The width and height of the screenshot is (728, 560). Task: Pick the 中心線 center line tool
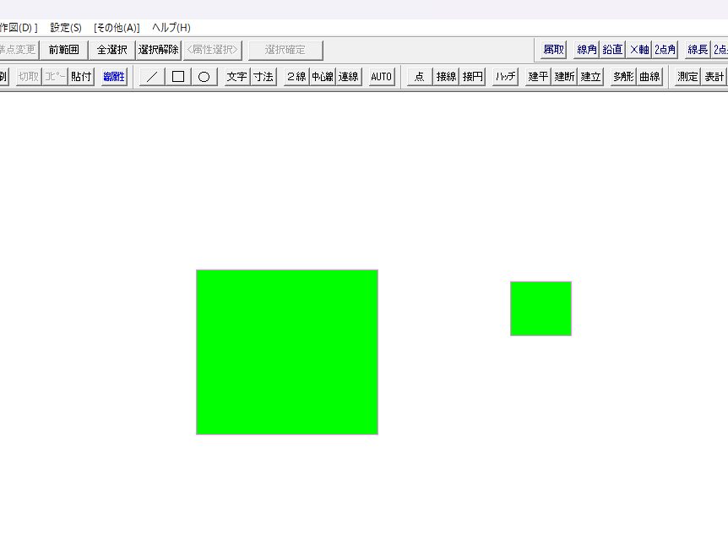tap(323, 77)
